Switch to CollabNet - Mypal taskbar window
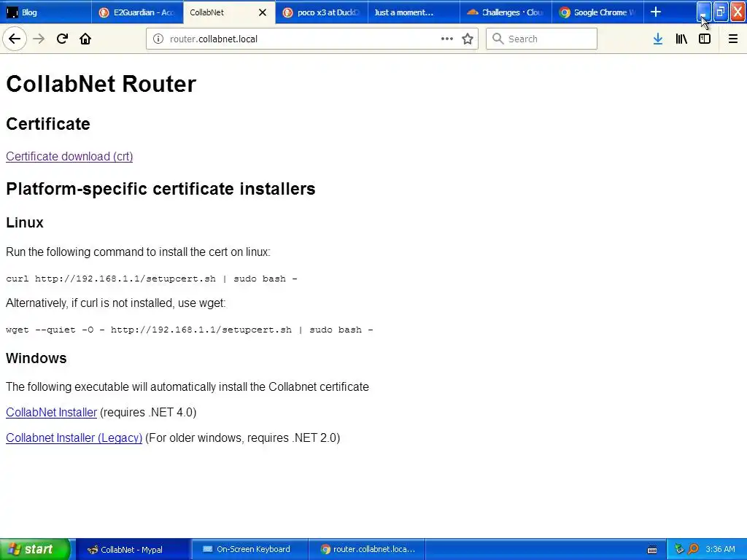The width and height of the screenshot is (747, 560). coord(133,549)
